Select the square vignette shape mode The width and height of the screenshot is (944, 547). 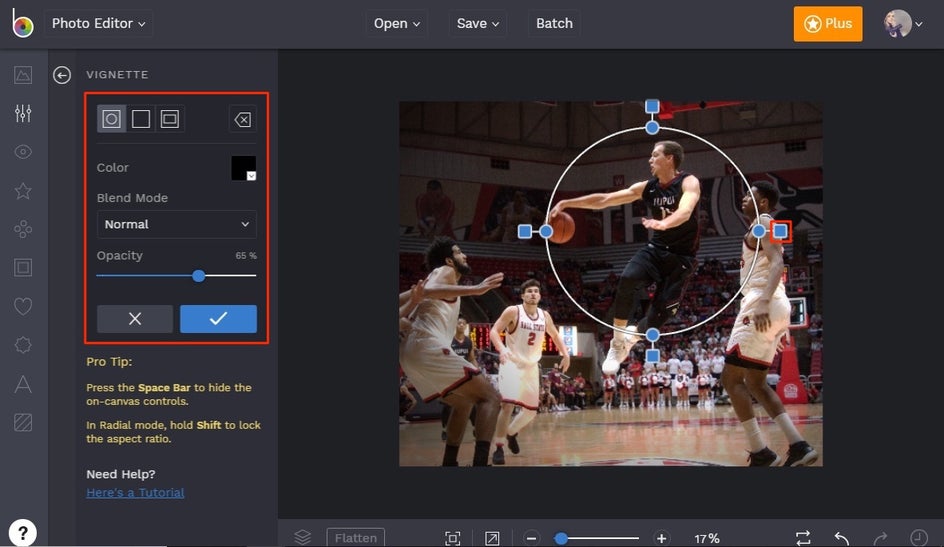coord(141,119)
